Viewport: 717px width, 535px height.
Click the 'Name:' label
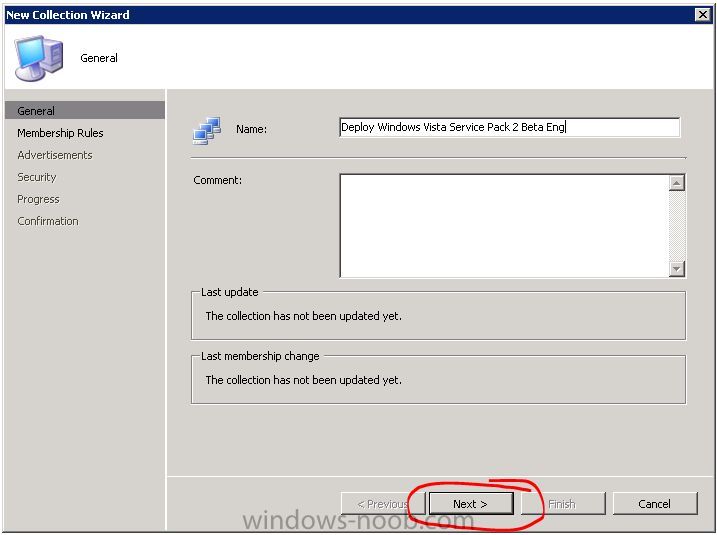251,129
